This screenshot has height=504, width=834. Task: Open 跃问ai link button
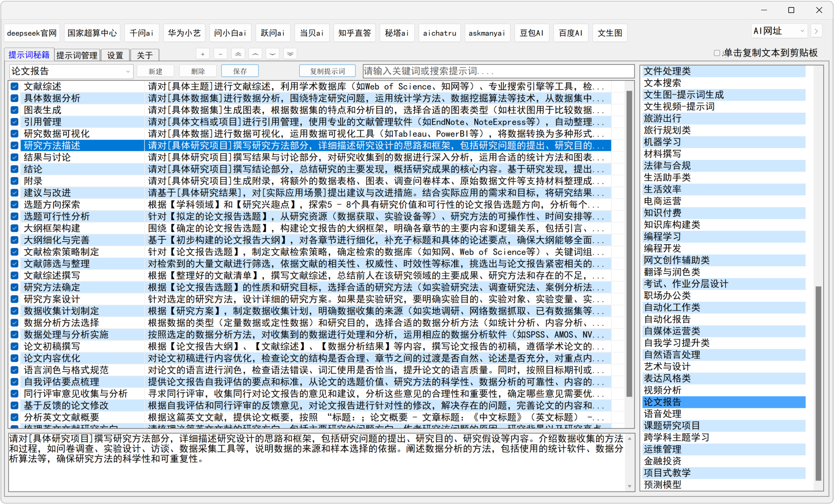[x=273, y=33]
